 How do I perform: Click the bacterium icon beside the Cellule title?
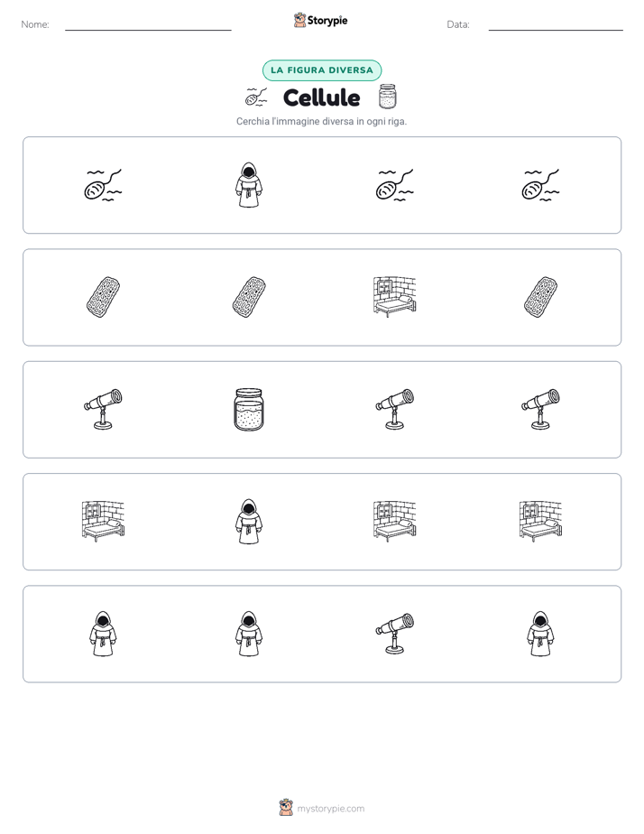[x=256, y=97]
